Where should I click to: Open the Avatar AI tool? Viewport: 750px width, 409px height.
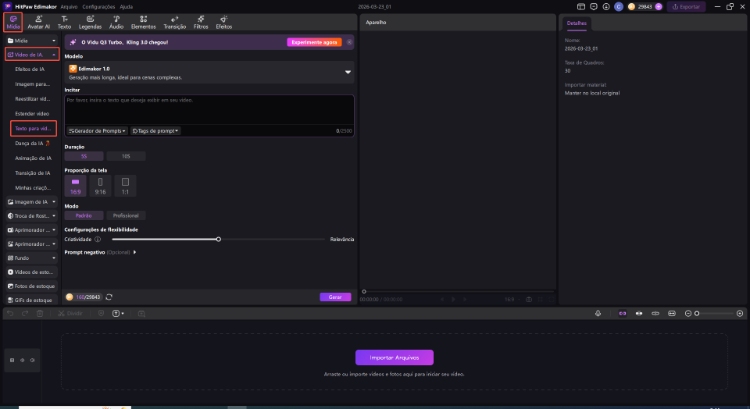(38, 22)
